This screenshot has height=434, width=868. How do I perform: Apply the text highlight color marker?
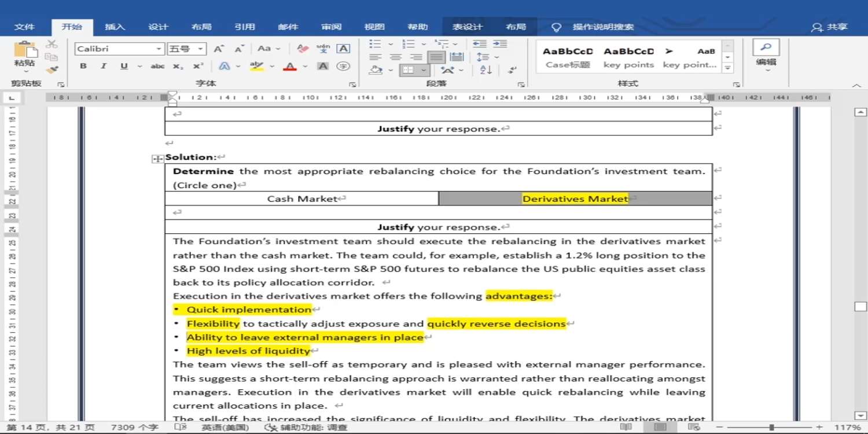(256, 66)
